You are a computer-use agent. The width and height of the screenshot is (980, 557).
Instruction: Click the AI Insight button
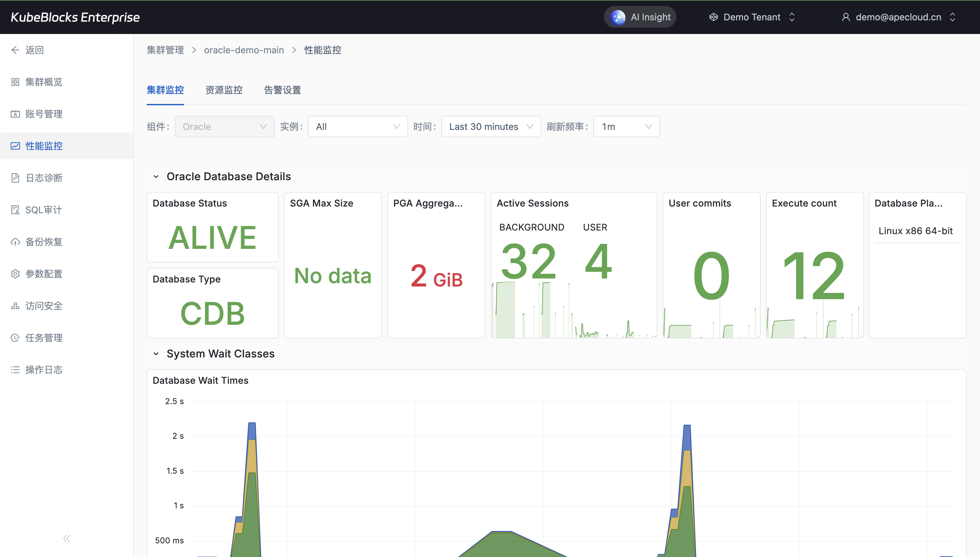pyautogui.click(x=640, y=17)
